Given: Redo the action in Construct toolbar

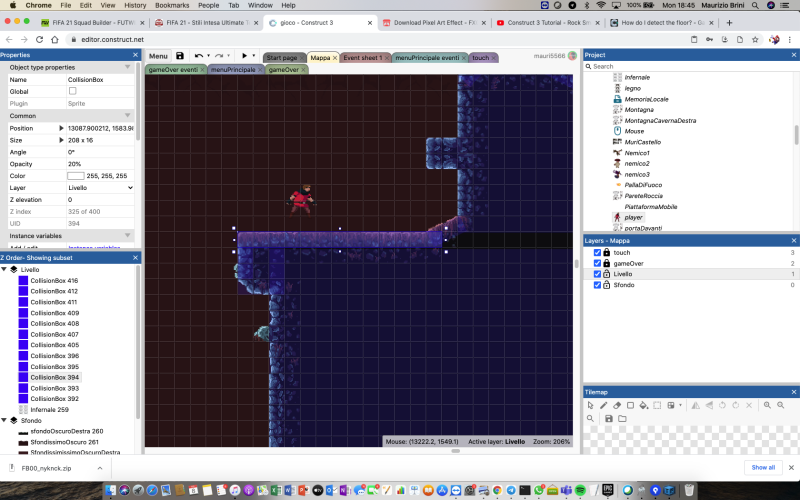Looking at the screenshot, I should pyautogui.click(x=219, y=56).
